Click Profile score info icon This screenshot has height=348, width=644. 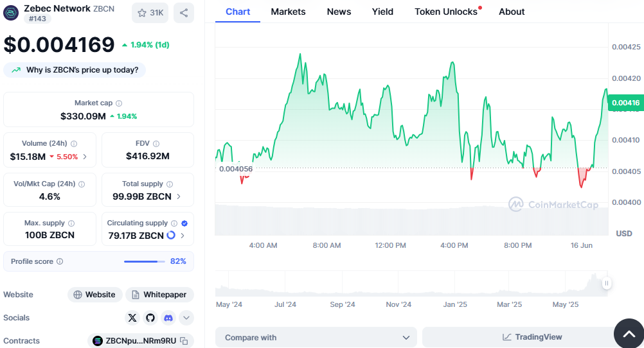coord(60,262)
